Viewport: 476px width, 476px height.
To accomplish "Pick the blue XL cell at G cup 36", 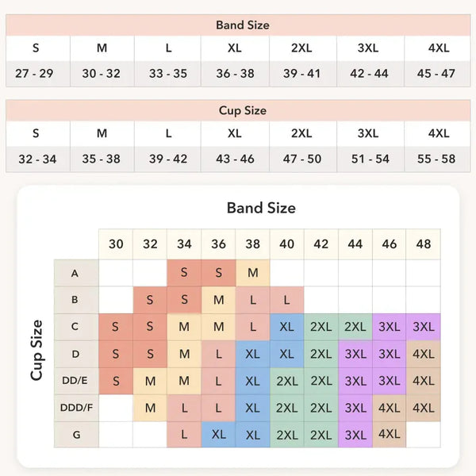I will pyautogui.click(x=218, y=435).
